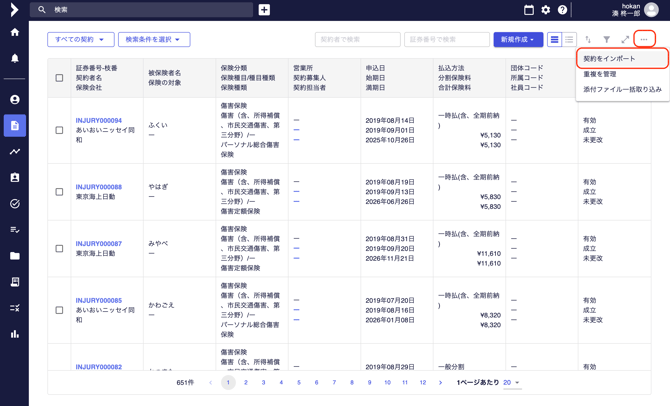Open the calendar icon in header

coord(529,10)
